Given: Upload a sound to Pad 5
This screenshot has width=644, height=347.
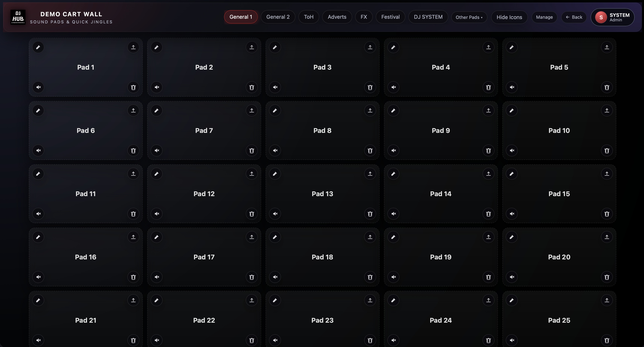Looking at the screenshot, I should pos(607,47).
